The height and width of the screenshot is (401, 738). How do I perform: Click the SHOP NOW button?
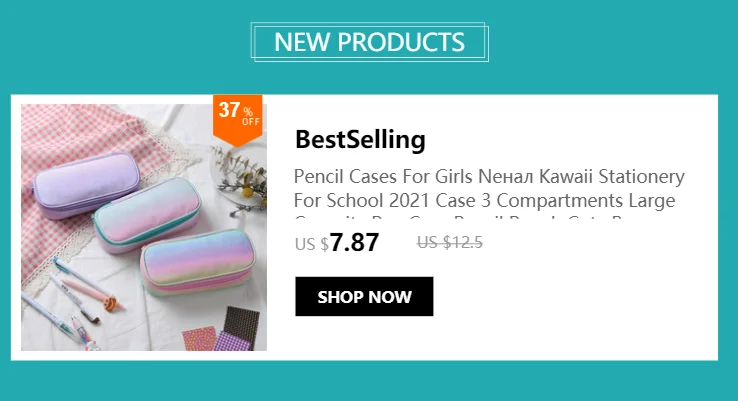click(364, 297)
